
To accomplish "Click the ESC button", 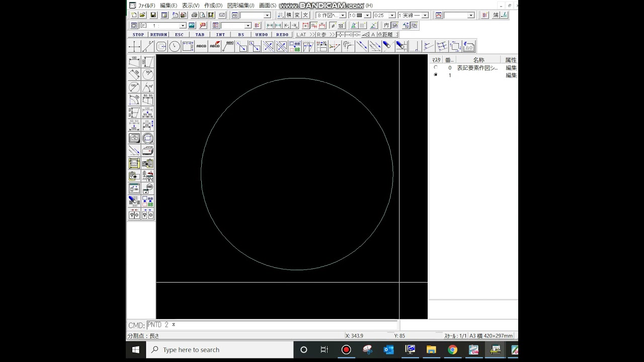I will tap(179, 35).
